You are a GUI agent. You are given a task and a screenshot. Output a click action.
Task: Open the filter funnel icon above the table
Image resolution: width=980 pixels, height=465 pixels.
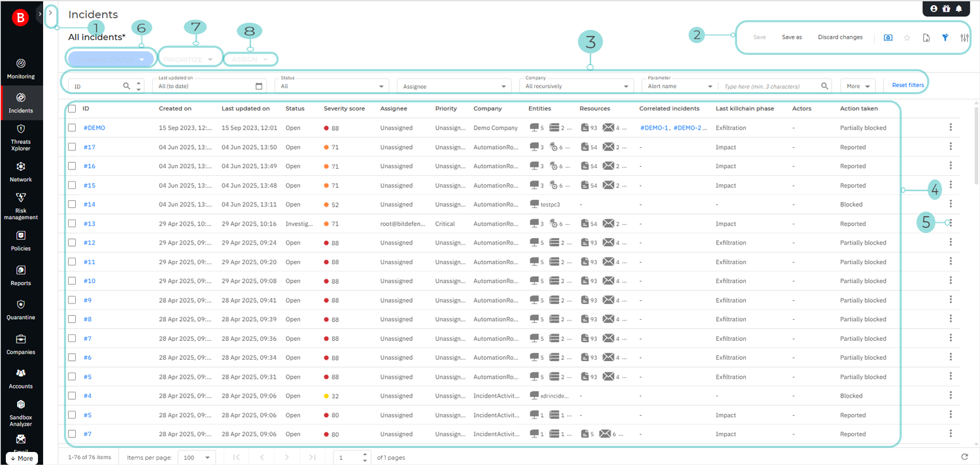[x=945, y=37]
